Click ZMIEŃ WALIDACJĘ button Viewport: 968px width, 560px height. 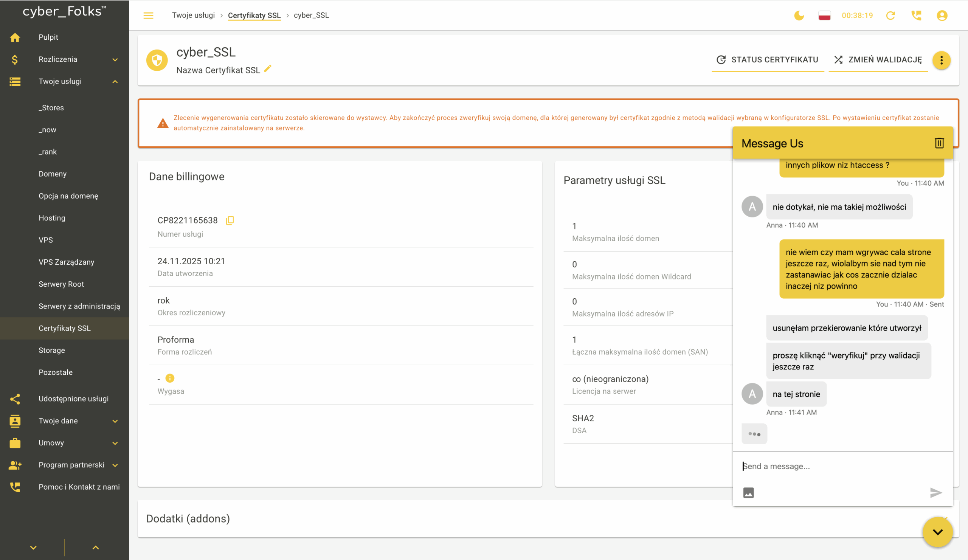tap(878, 59)
